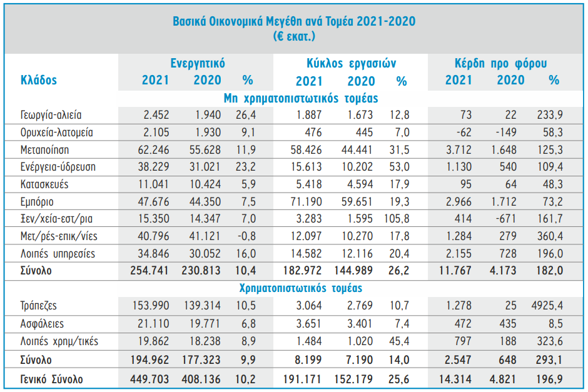588x392 pixels.
Task: Click the 'Χρηματοπιστωτικός τομέας' section heading
Action: pos(301,288)
